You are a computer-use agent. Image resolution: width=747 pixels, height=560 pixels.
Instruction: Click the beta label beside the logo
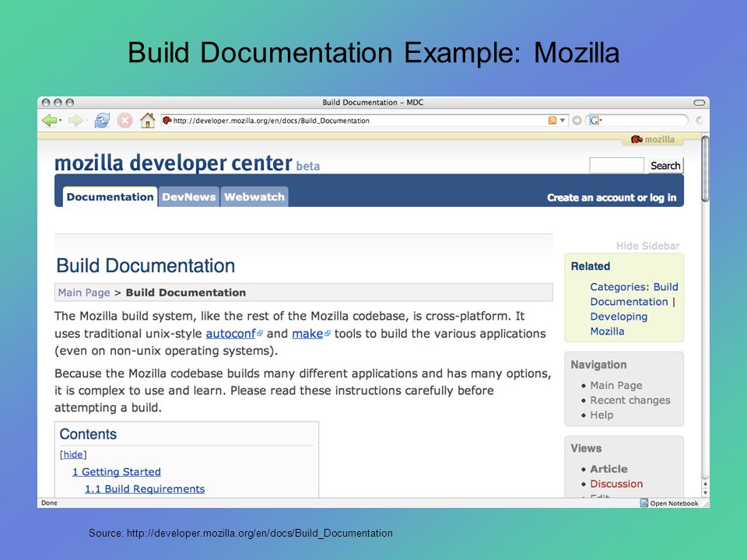(x=308, y=166)
